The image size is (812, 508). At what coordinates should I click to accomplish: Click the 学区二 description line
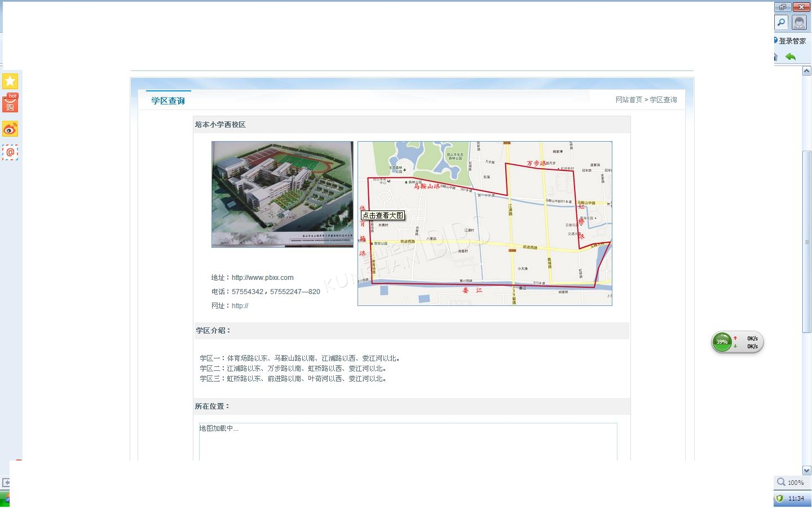[294, 369]
